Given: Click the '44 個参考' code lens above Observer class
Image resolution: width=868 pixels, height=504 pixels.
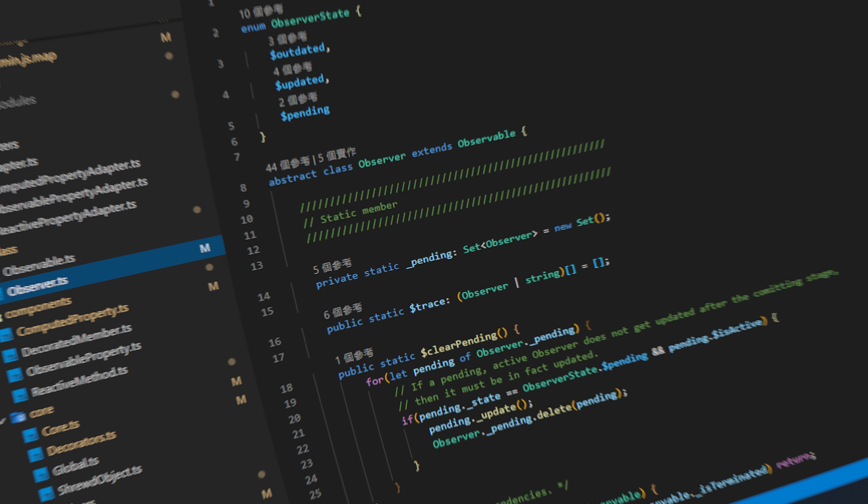Looking at the screenshot, I should coord(287,163).
